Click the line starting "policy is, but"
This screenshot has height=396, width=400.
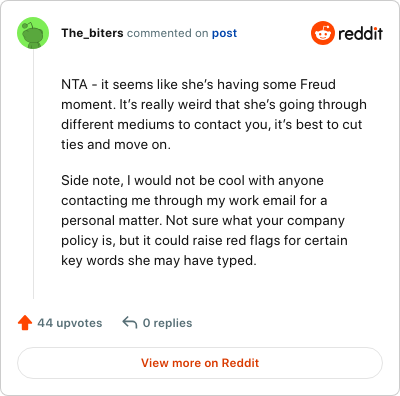point(204,241)
